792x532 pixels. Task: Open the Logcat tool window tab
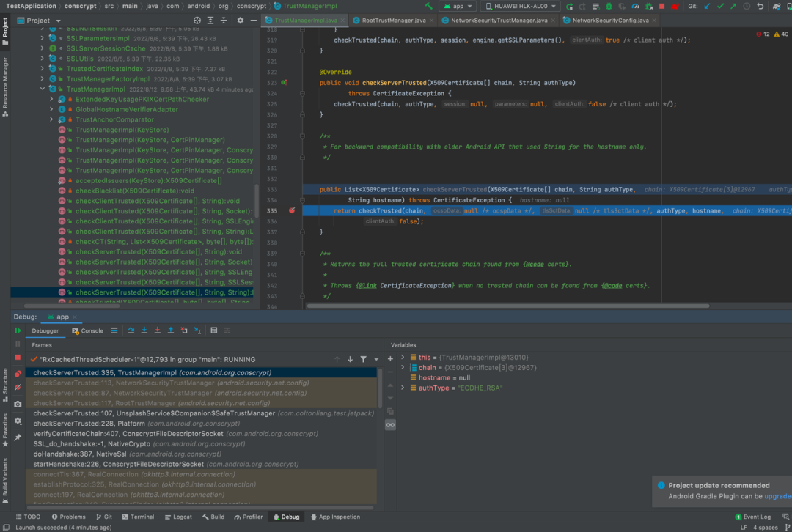(178, 517)
